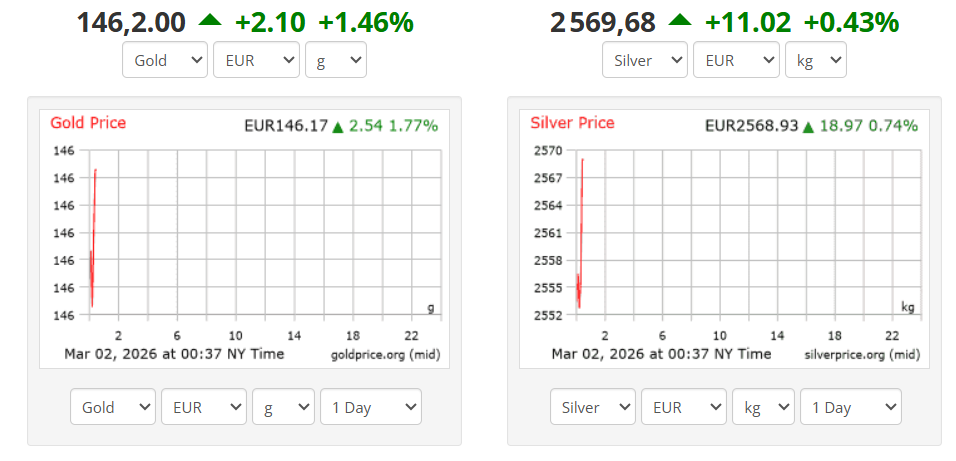Click the green up arrow beside the 2569,68 silver price
Screen dimensions: 956x461
pyautogui.click(x=680, y=20)
